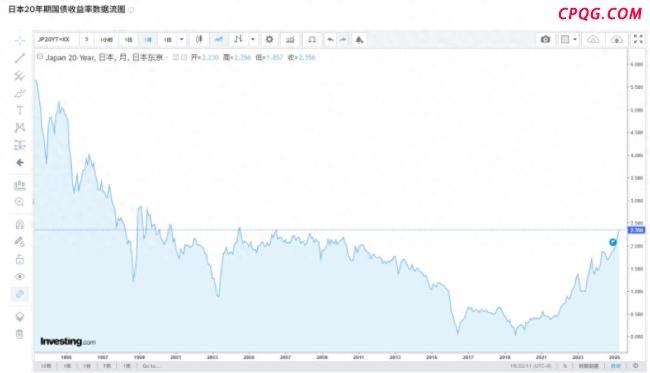This screenshot has width=650, height=373.
Task: Click the JP20YT=XX symbol input field
Action: coord(54,39)
